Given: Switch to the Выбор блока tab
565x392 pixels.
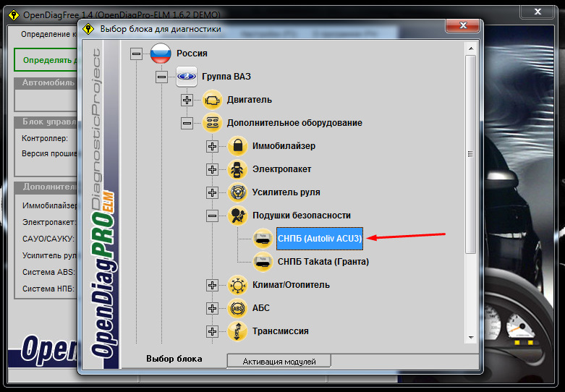Looking at the screenshot, I should 174,359.
